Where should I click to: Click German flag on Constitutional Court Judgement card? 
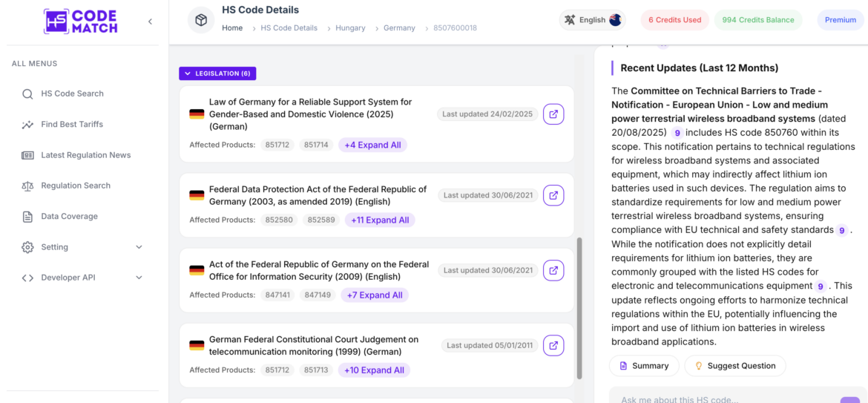[197, 345]
